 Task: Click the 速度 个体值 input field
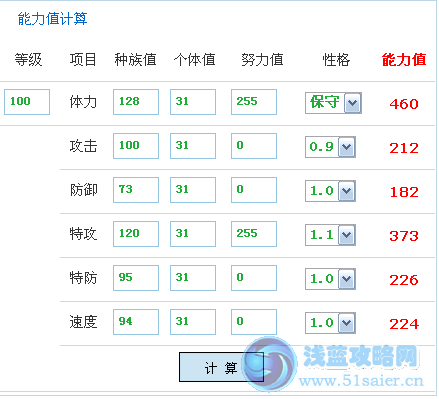pyautogui.click(x=193, y=322)
